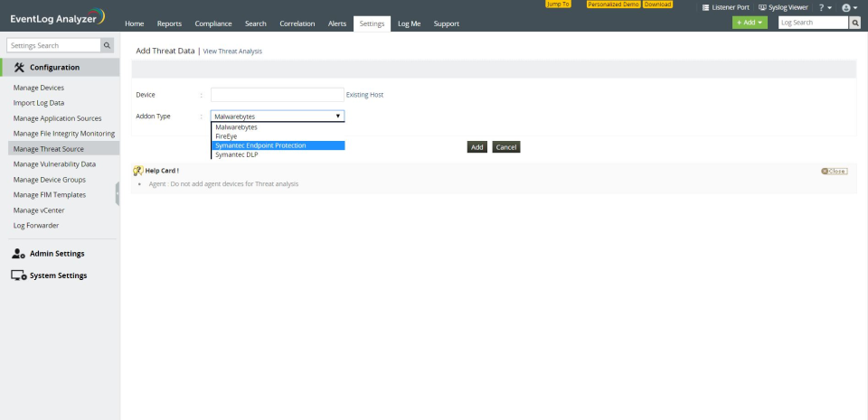
Task: Go to the Home tab
Action: (135, 23)
